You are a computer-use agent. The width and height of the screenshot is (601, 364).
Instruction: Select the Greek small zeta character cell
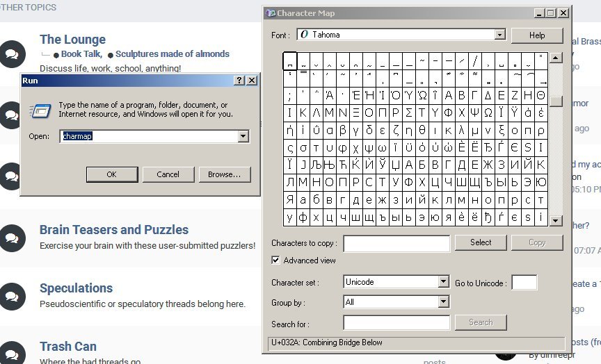tap(395, 131)
